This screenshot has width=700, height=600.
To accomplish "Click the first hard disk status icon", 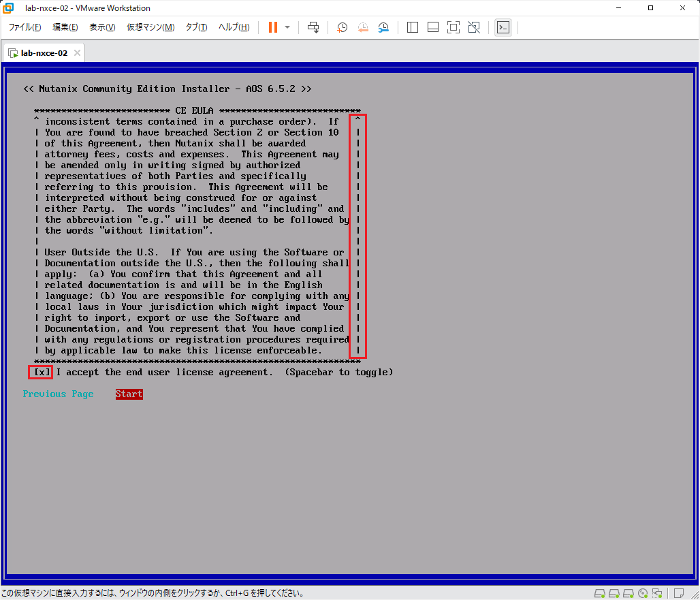I will point(599,593).
